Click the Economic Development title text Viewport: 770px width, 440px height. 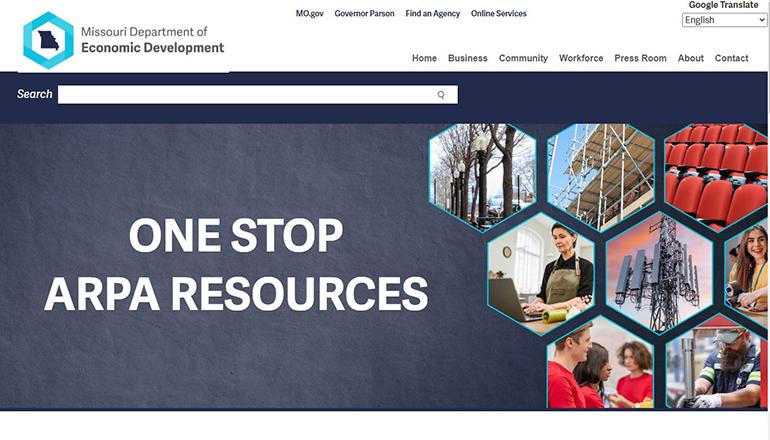[x=152, y=48]
